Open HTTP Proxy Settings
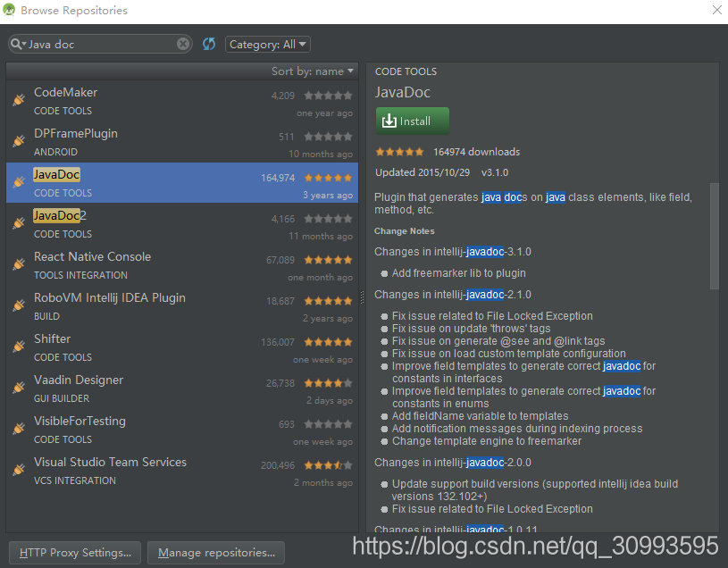Image resolution: width=728 pixels, height=568 pixels. point(75,553)
